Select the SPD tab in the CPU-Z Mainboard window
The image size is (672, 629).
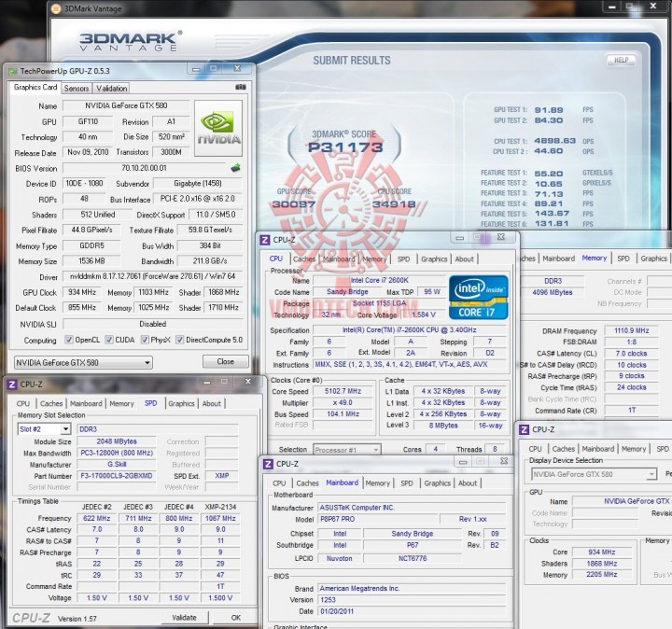click(x=407, y=483)
